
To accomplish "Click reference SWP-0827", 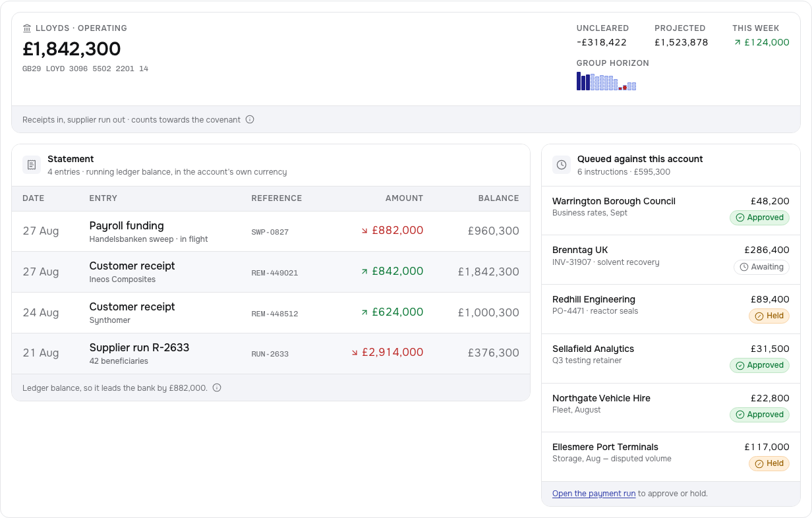I will [270, 232].
